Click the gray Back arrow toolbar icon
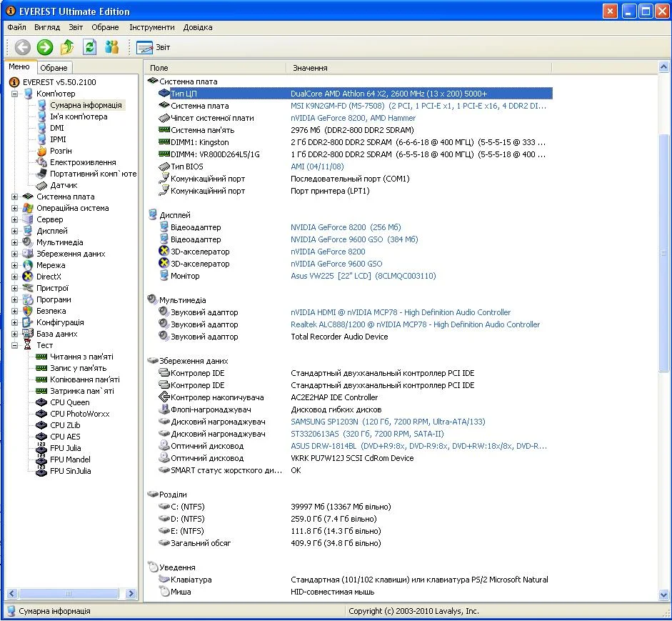The height and width of the screenshot is (621, 672). click(23, 47)
